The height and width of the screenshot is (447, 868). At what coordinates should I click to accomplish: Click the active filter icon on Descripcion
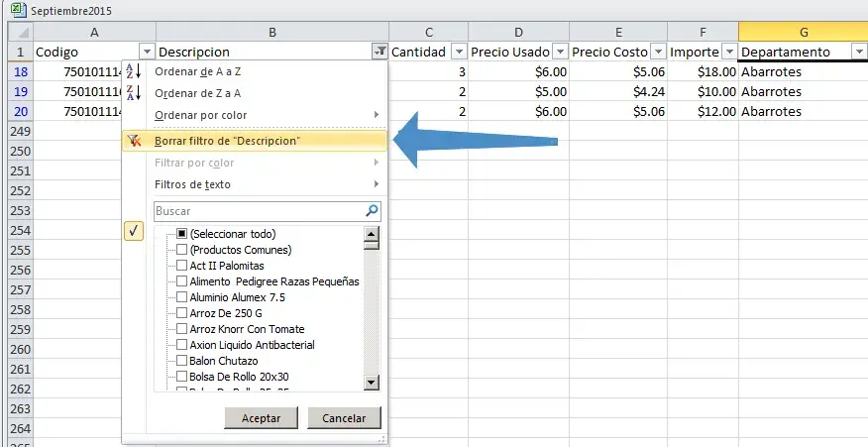(380, 52)
